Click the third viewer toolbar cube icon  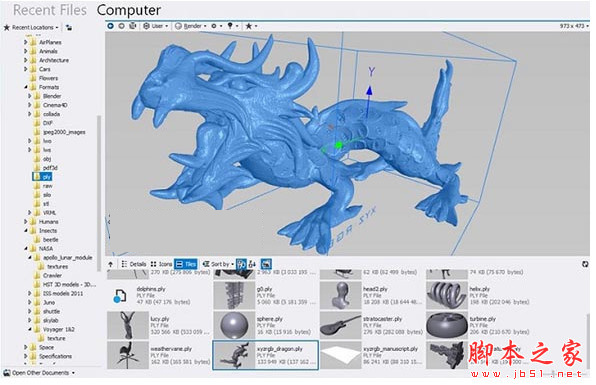[133, 26]
